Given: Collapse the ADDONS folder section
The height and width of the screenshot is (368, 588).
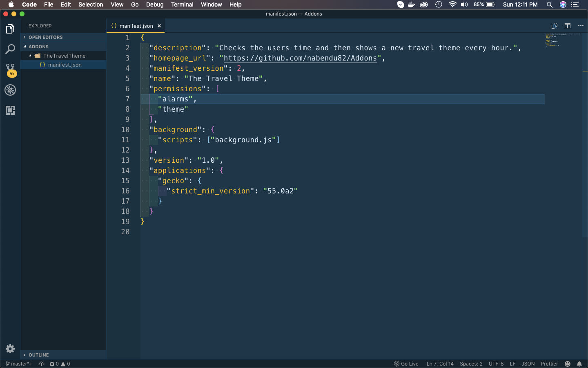Looking at the screenshot, I should click(x=63, y=47).
